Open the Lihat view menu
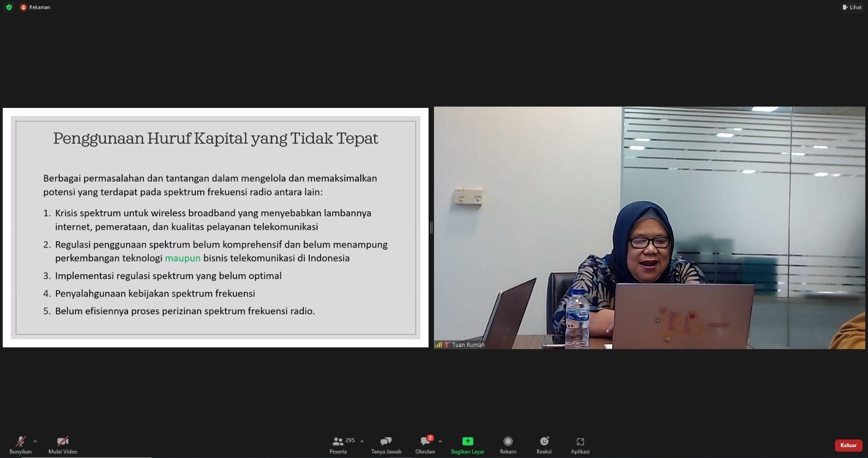868x458 pixels. (852, 7)
